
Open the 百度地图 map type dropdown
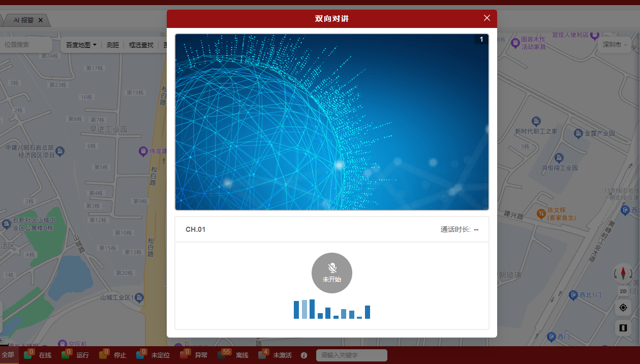81,45
